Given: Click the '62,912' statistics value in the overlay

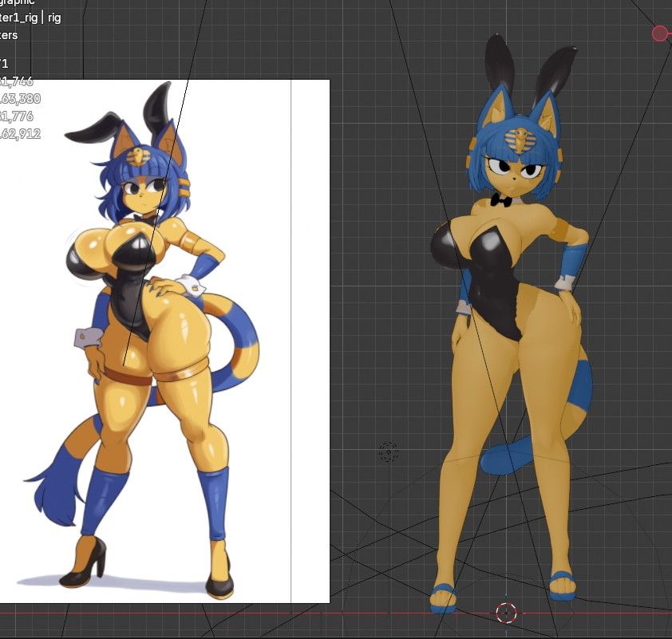Looking at the screenshot, I should coord(22,134).
